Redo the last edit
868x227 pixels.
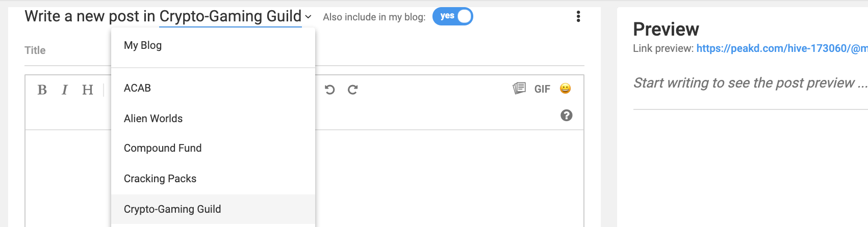[352, 90]
